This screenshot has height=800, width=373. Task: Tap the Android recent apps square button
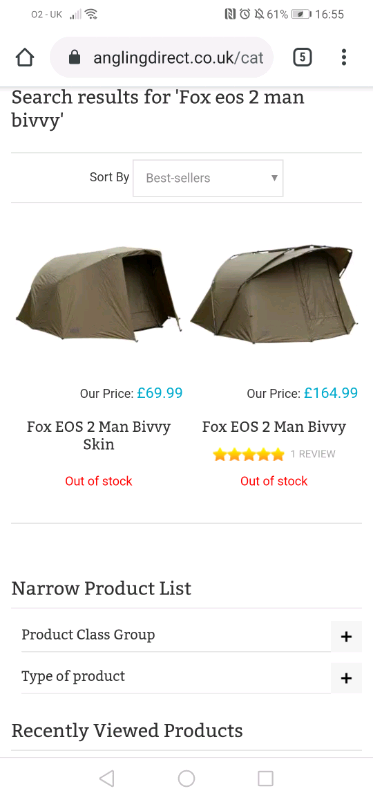[265, 779]
